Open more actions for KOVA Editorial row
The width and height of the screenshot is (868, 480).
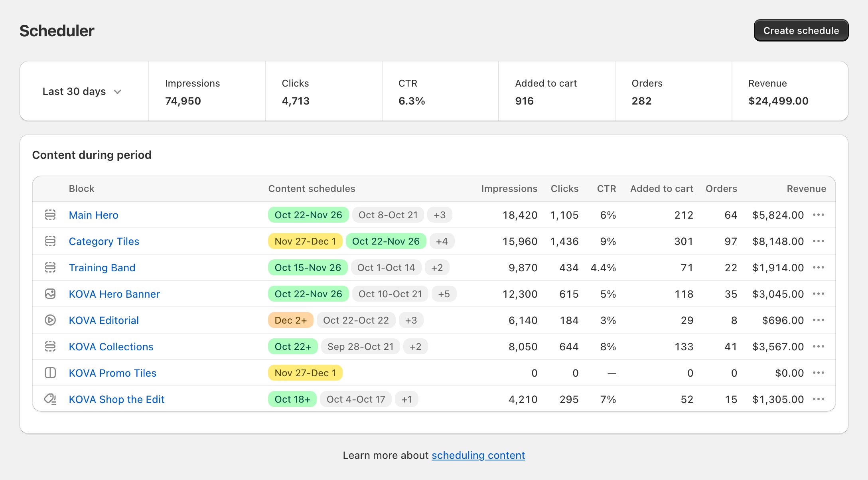[x=819, y=320]
